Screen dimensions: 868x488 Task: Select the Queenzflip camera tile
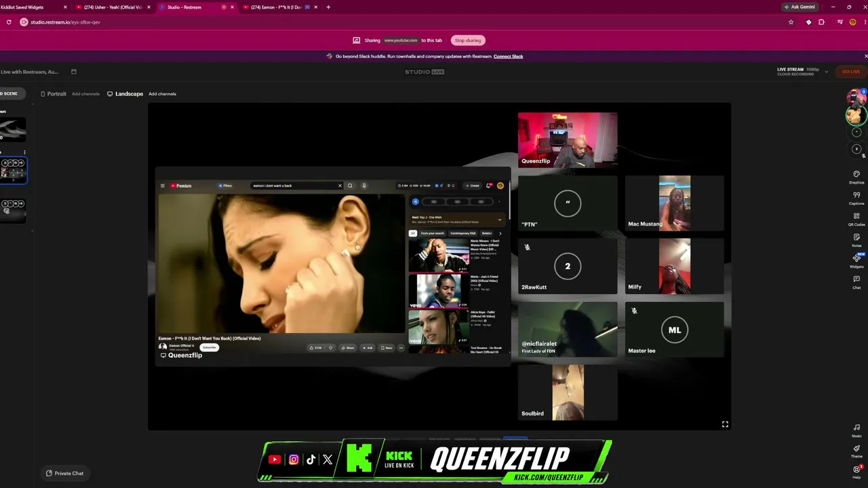[x=568, y=140]
